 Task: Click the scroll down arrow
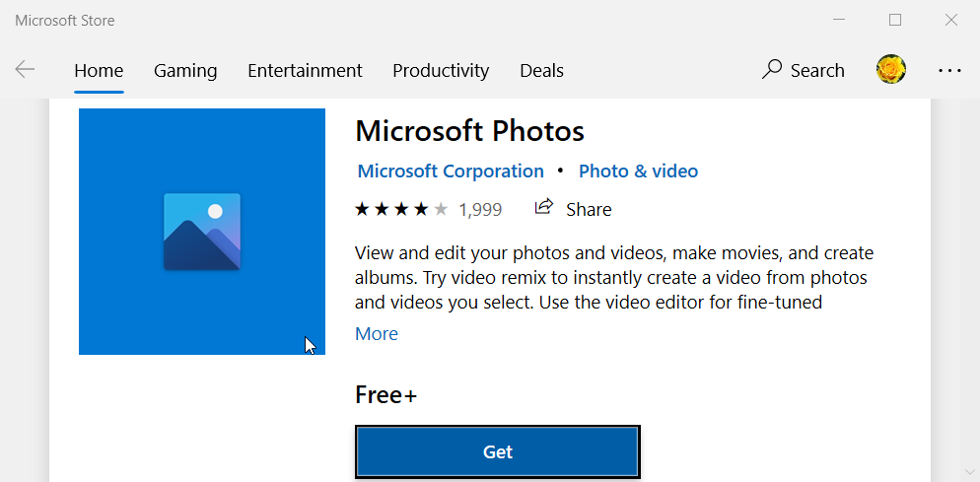(x=969, y=471)
